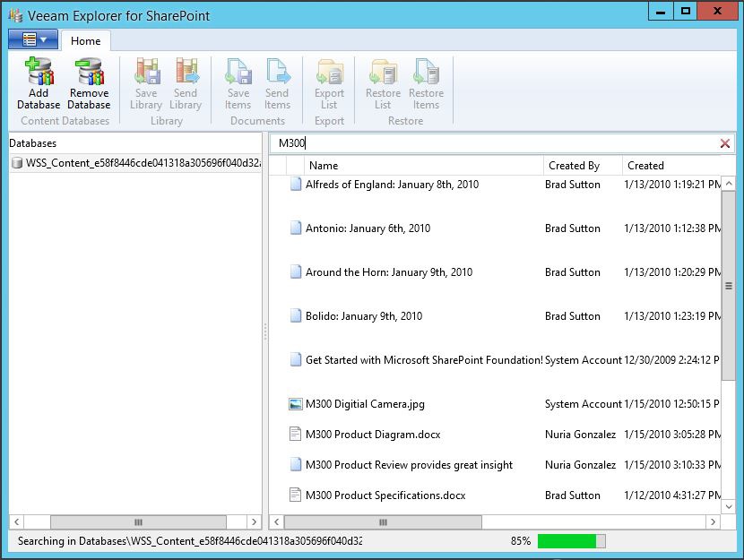
Task: Click the Around the Horn item icon
Action: (295, 271)
